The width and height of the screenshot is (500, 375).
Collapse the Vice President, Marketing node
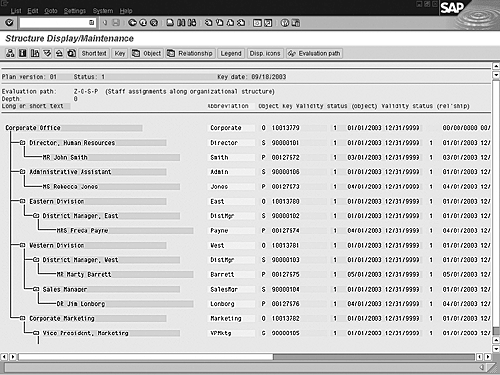(x=36, y=333)
